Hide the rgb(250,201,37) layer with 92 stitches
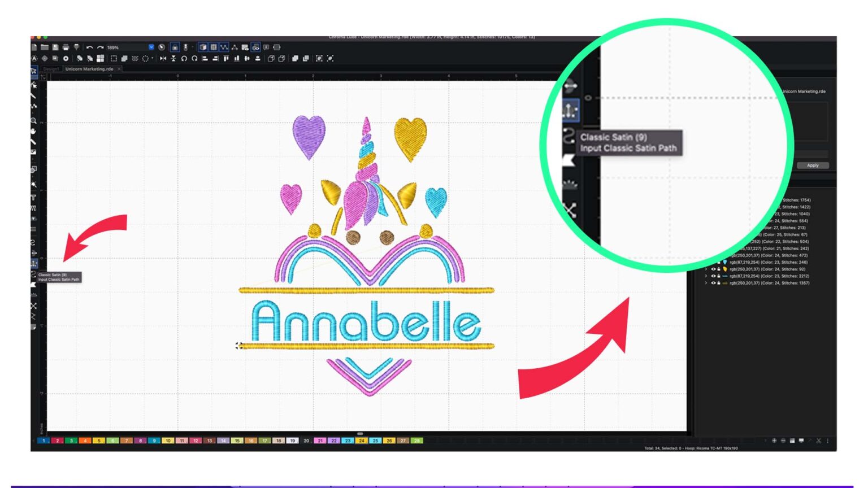The height and width of the screenshot is (488, 868). click(713, 269)
